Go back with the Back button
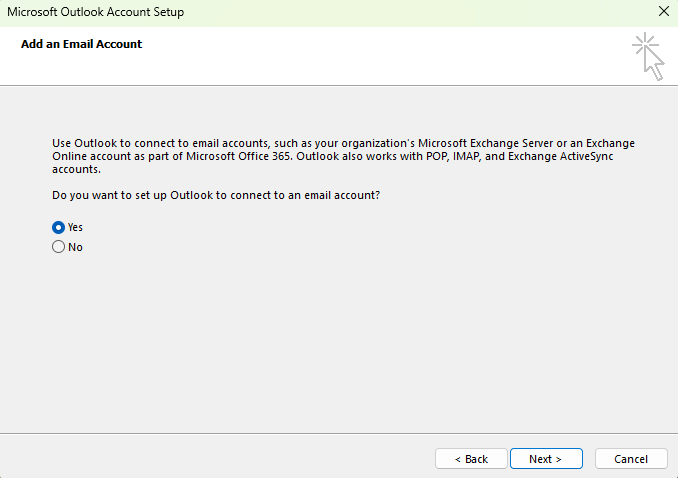This screenshot has height=478, width=678. pyautogui.click(x=471, y=459)
